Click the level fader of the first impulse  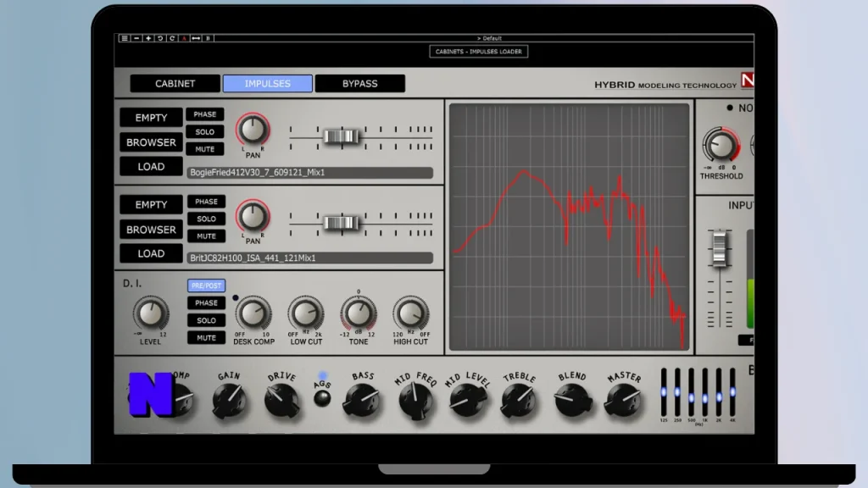341,136
